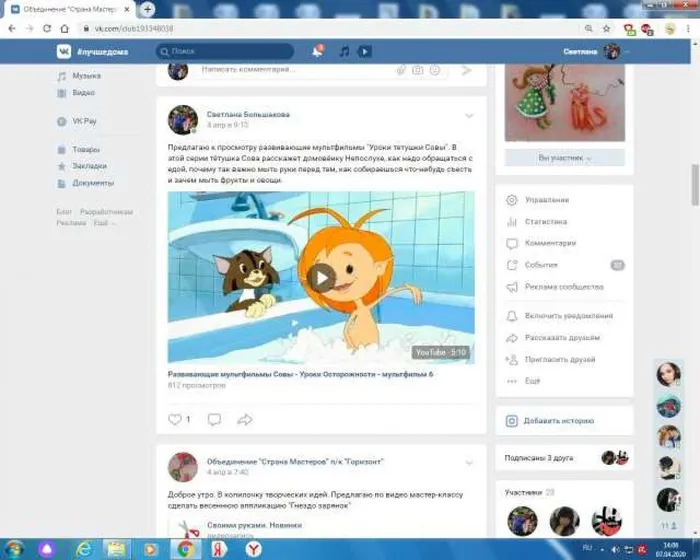Screen dimensions: 700x560
Task: Click the page vertical scrollbar
Action: click(695, 184)
